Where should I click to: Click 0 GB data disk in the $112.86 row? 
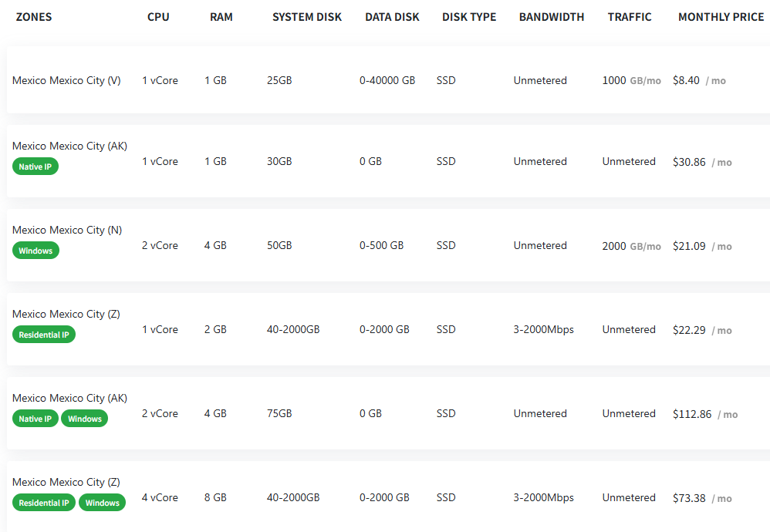tap(371, 413)
